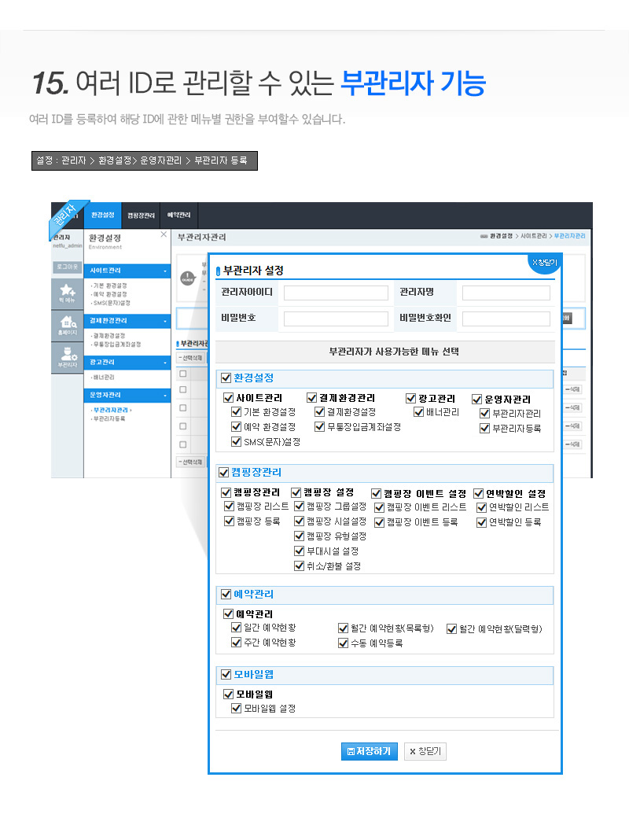Focus the 비밀번호 input field
This screenshot has width=629, height=840.
point(336,319)
